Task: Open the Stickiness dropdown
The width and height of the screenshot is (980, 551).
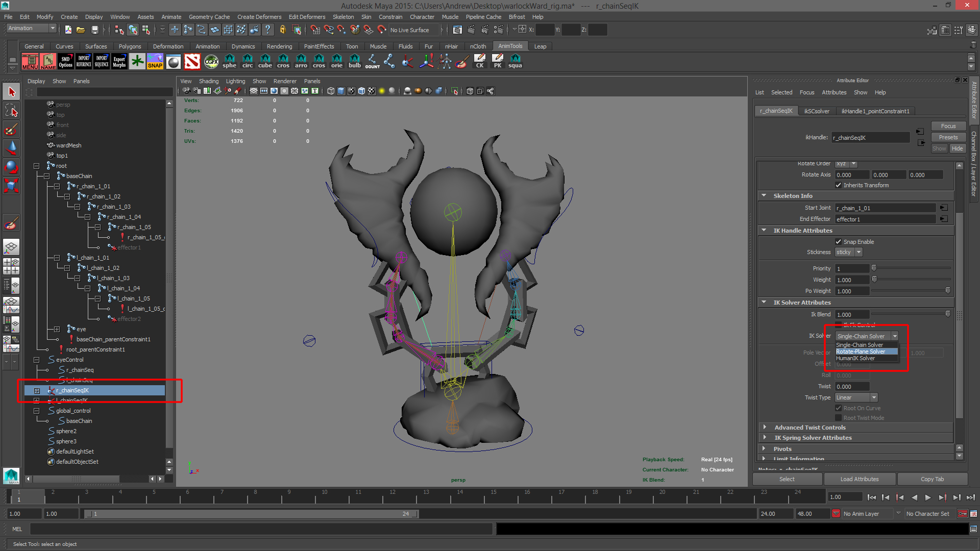Action: coord(848,252)
